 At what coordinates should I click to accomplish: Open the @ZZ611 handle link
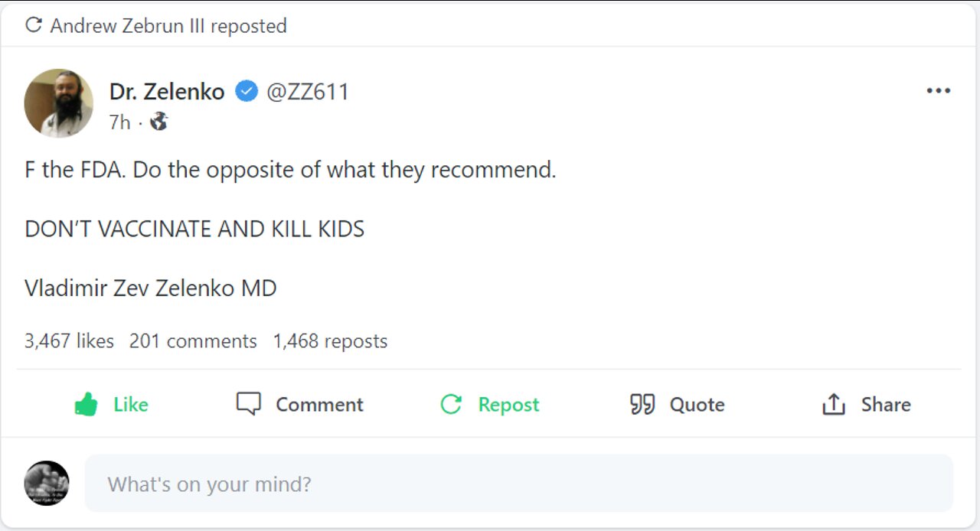(x=308, y=92)
